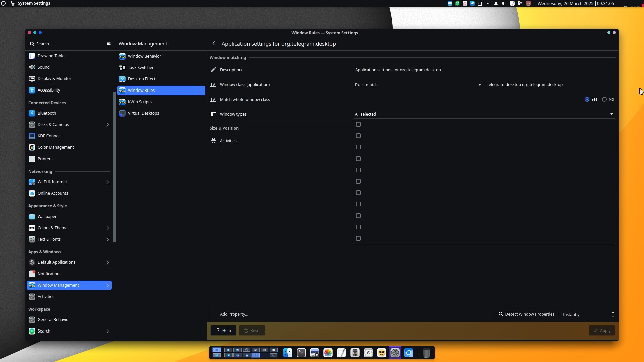Open KDE Connect settings
This screenshot has height=362, width=644.
click(69, 136)
